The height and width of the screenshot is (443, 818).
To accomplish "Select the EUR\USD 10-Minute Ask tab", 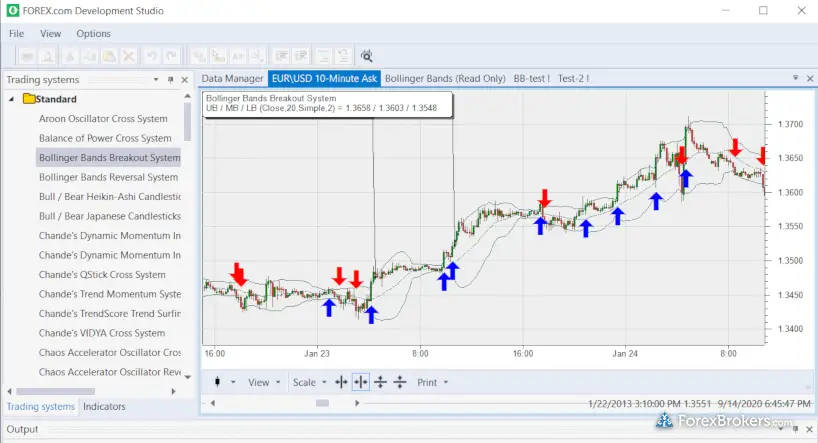I will click(324, 78).
